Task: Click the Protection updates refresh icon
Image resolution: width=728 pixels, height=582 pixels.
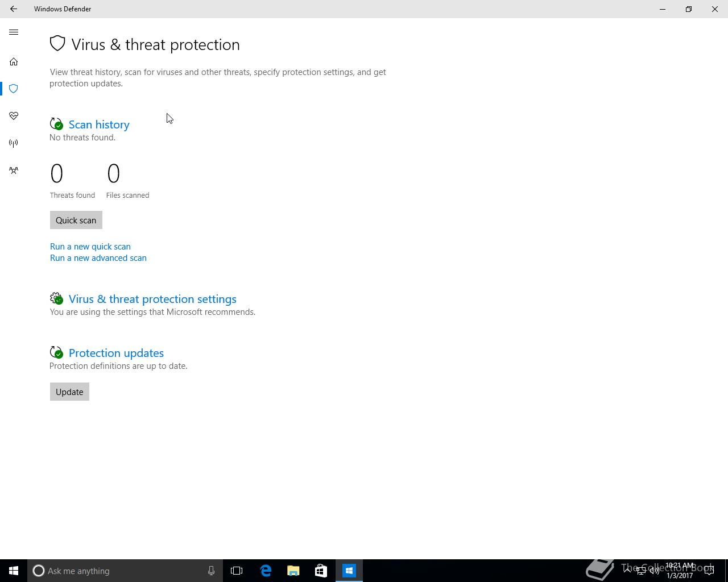Action: (56, 352)
